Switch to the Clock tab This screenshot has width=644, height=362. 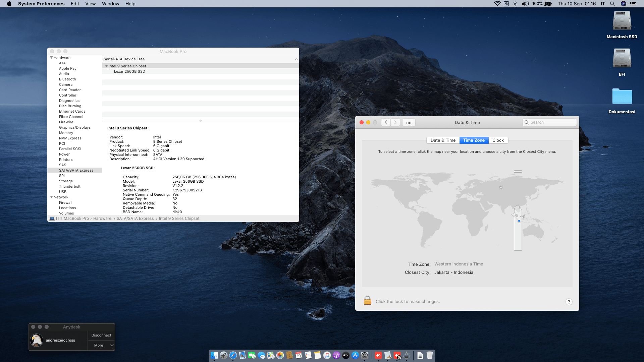point(498,140)
